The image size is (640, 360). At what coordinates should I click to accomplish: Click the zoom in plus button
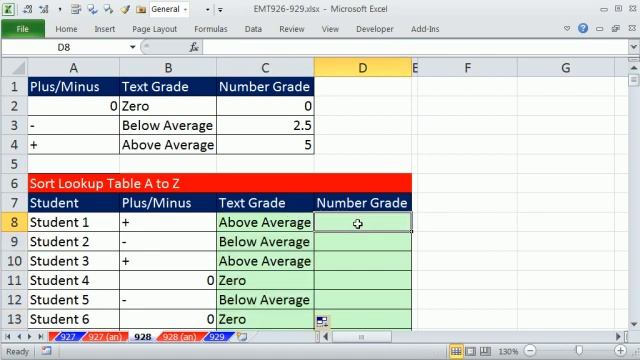[x=620, y=351]
